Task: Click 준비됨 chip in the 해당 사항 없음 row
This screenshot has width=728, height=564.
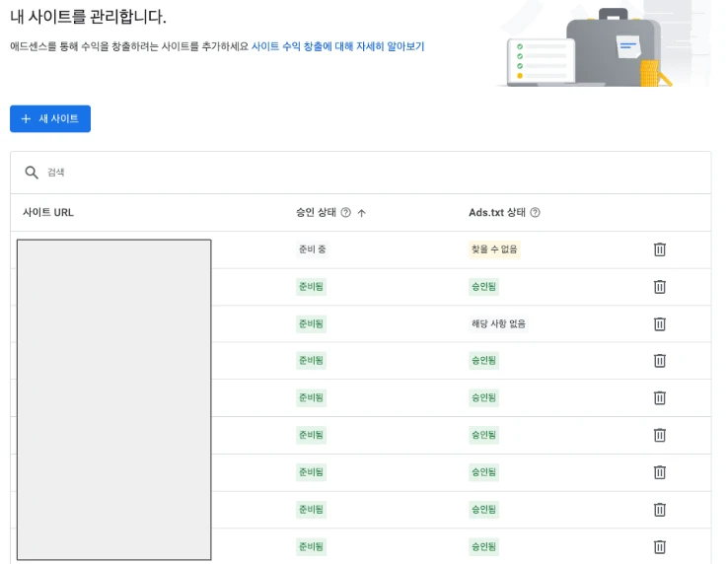Action: (x=311, y=324)
